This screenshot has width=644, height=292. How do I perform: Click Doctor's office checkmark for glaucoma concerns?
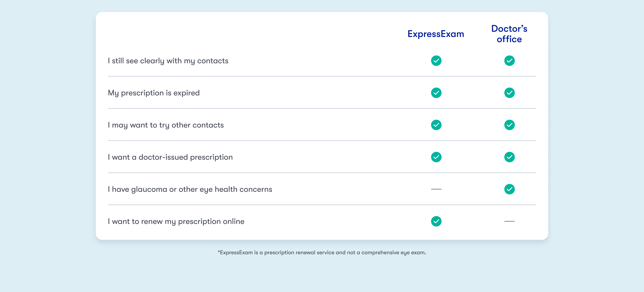(509, 189)
